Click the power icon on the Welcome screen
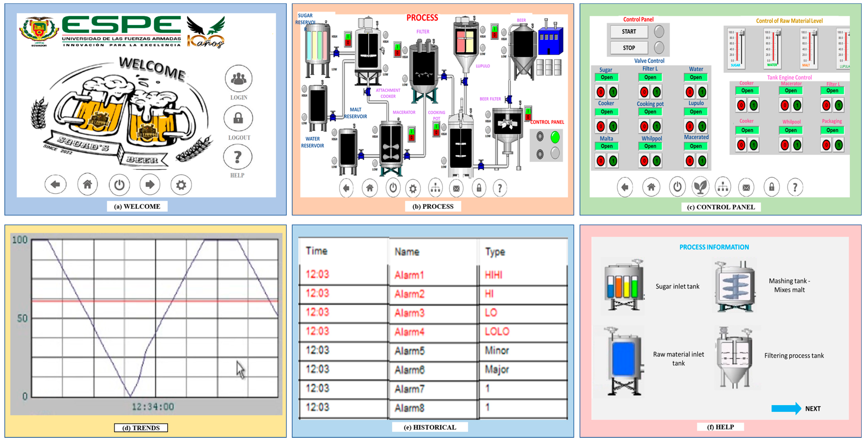Image resolution: width=868 pixels, height=444 pixels. pos(119,184)
